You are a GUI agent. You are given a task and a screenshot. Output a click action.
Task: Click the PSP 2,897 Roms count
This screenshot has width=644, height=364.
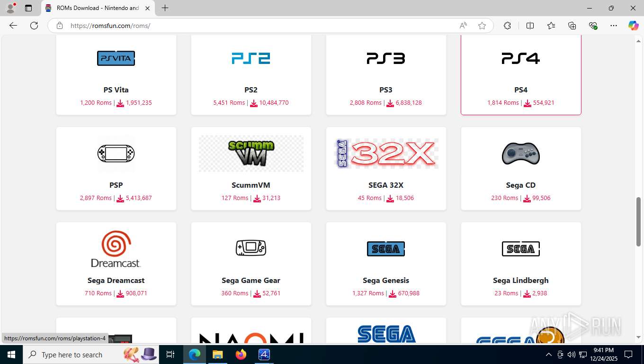coord(96,198)
